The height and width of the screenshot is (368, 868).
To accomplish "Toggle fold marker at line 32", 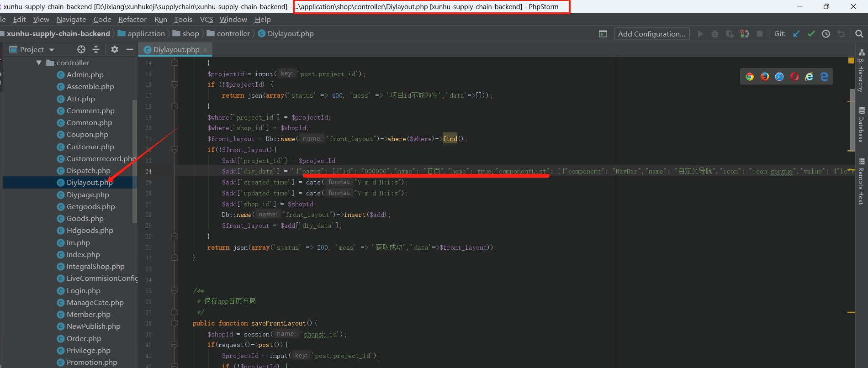I will pyautogui.click(x=174, y=258).
